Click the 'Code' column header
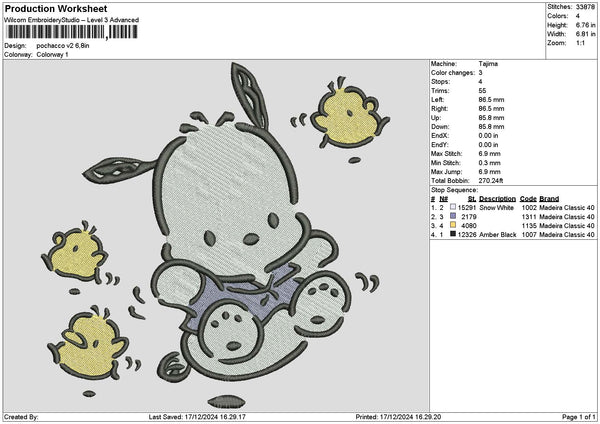Image resolution: width=600 pixels, height=424 pixels. [x=528, y=199]
